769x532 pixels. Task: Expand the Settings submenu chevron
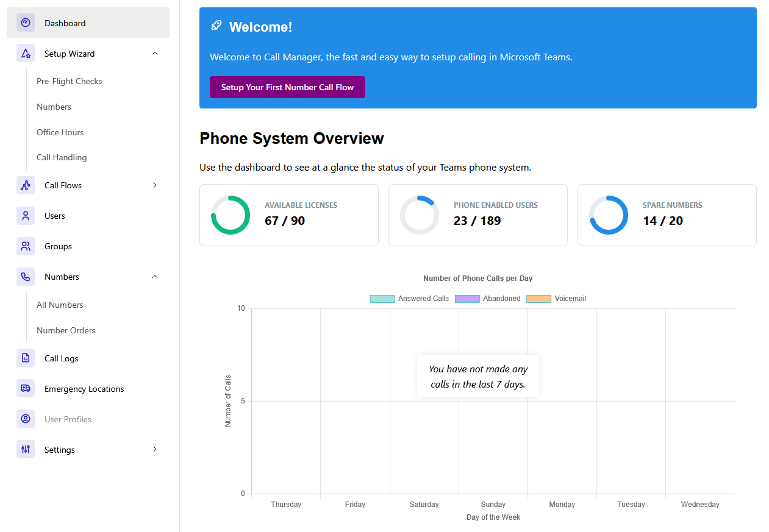tap(155, 450)
